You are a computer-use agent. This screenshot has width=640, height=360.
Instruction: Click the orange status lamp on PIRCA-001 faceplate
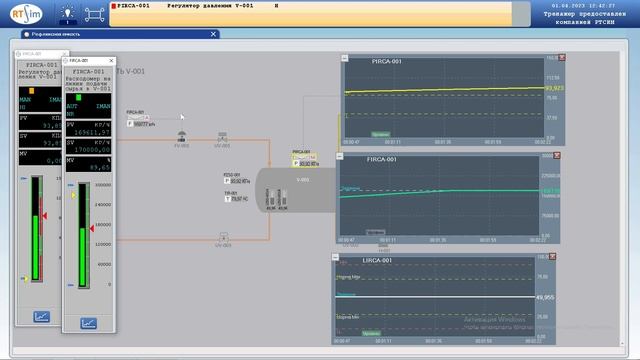31,91
